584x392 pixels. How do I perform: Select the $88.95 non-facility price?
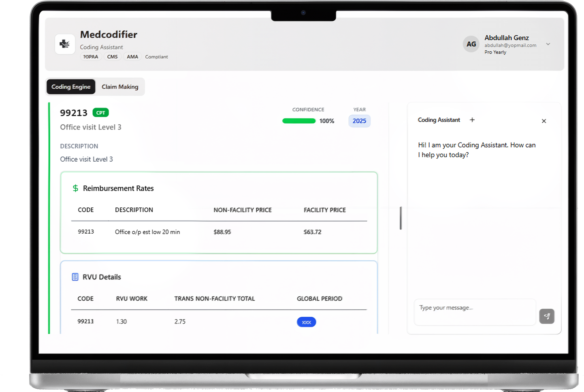(222, 232)
